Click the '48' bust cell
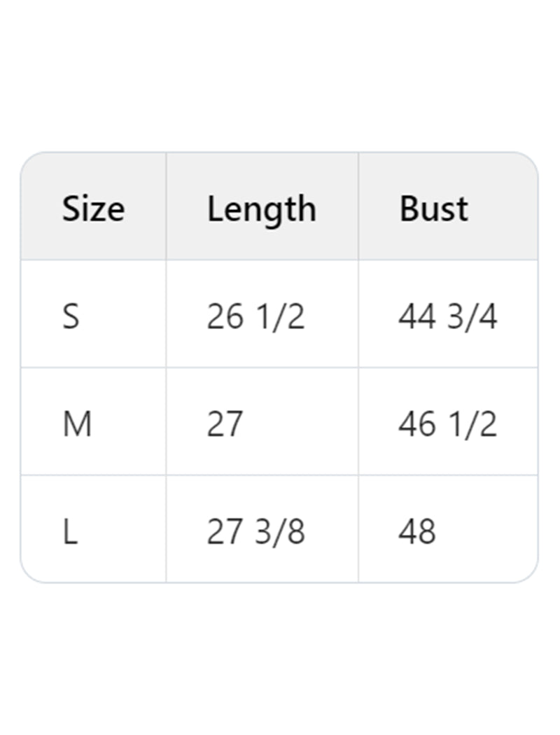The image size is (560, 735). 417,532
